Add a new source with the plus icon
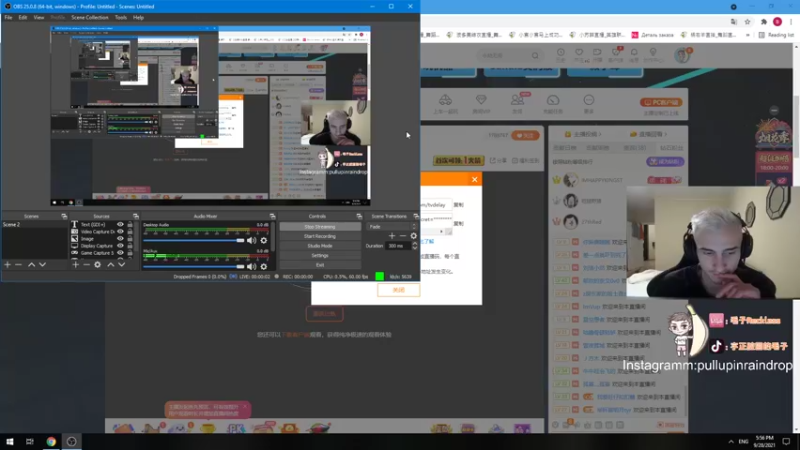Screen dimensions: 800x450 point(76,265)
